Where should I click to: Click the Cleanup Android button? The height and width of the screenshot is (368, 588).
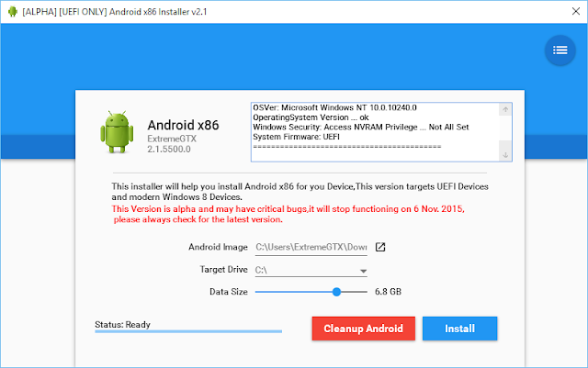pos(364,329)
